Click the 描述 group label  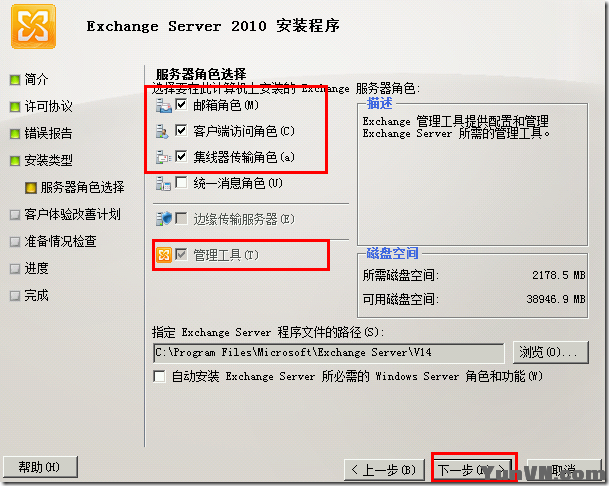click(x=379, y=104)
